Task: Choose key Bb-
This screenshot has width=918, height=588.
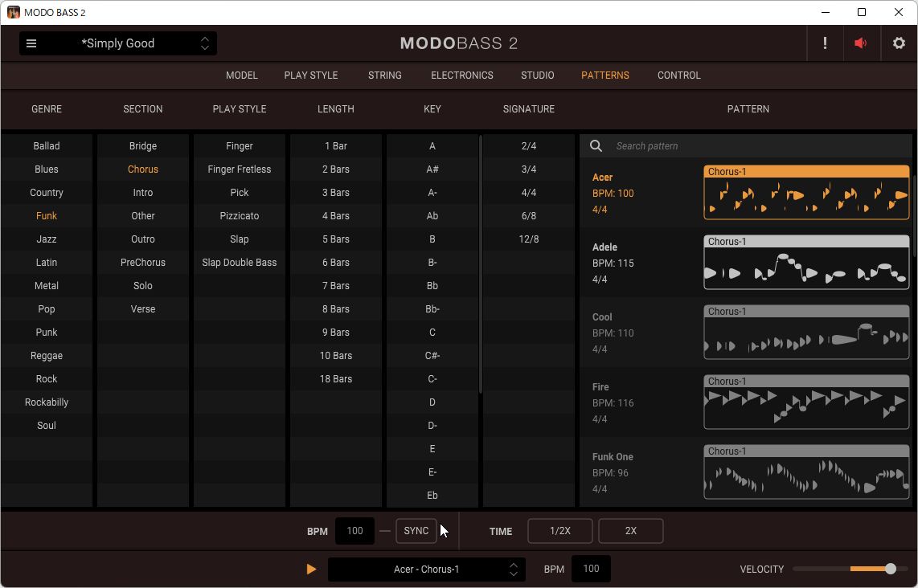Action: pyautogui.click(x=432, y=309)
